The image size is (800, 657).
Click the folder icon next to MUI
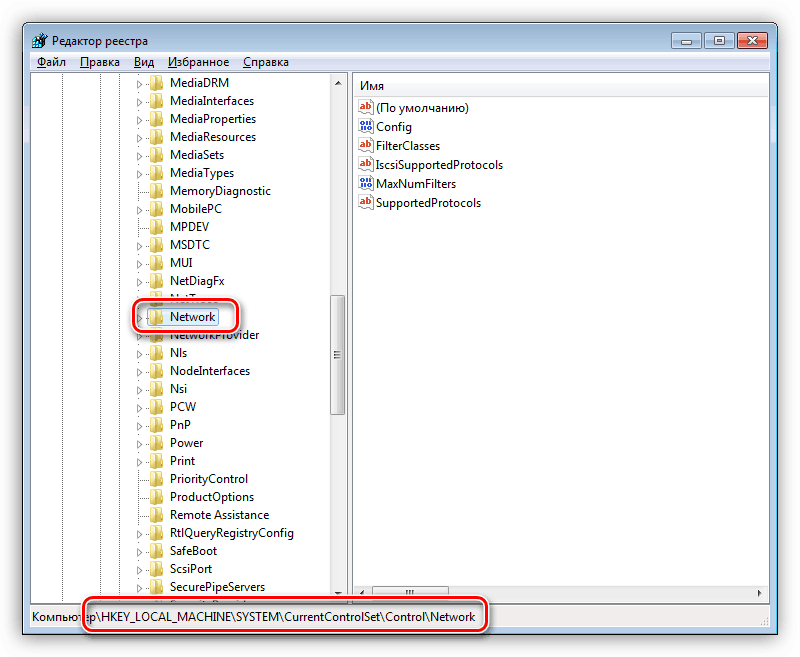tap(155, 262)
